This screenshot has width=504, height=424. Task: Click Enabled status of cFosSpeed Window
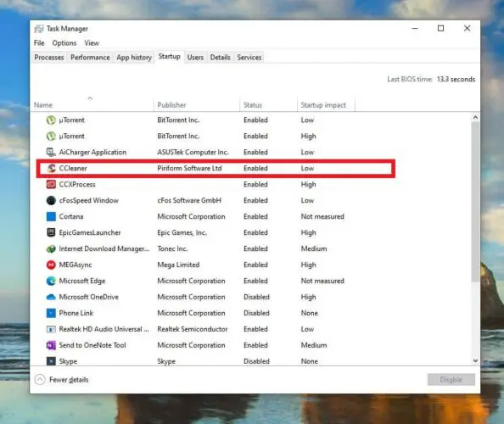[255, 200]
